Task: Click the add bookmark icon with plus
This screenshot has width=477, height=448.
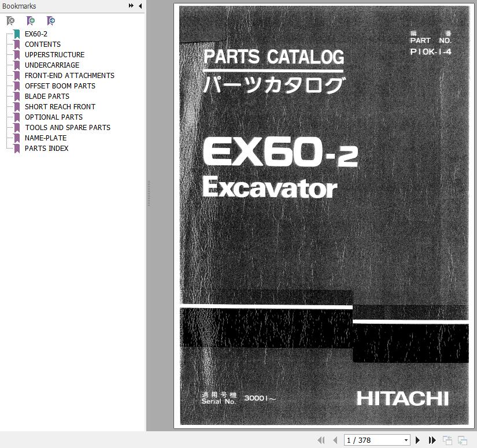Action: tap(31, 21)
